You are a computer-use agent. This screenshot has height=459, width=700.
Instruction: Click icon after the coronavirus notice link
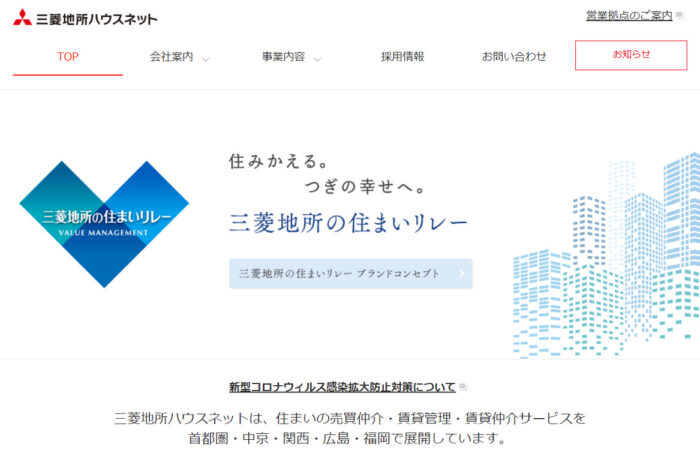click(463, 387)
